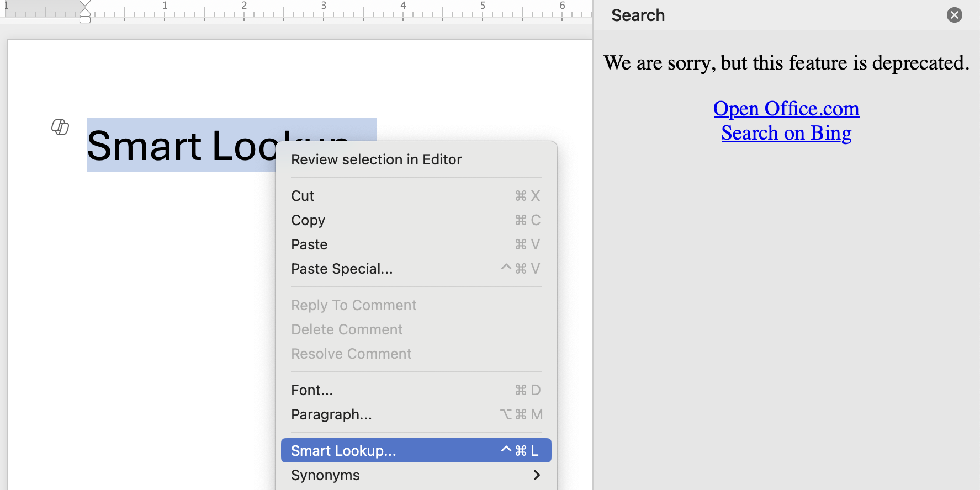980x490 pixels.
Task: Expand the Synonyms submenu
Action: pos(416,475)
